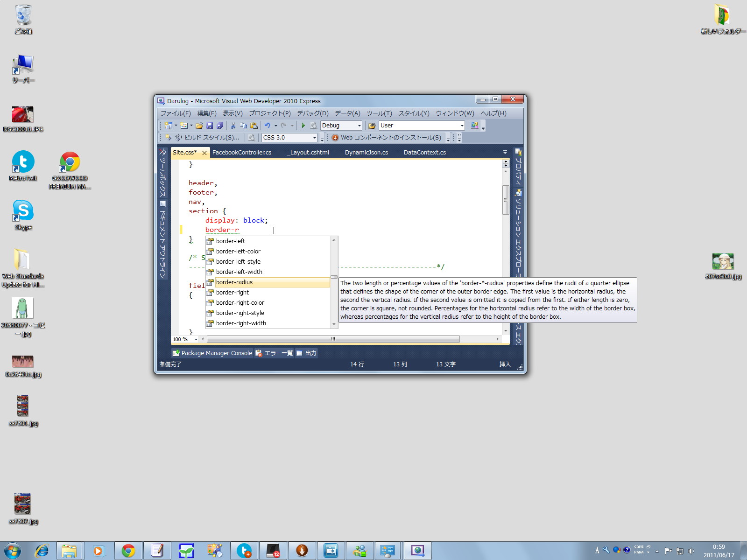747x560 pixels.
Task: Expand the open documents tab list arrow
Action: point(505,152)
